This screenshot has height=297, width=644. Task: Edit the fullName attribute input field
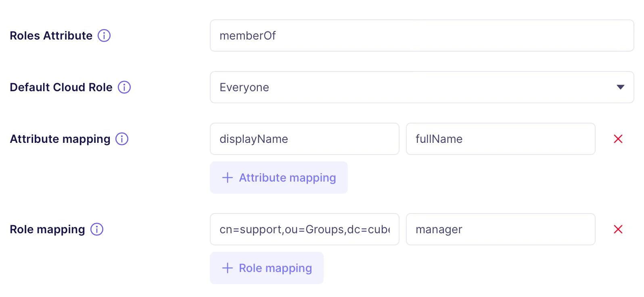coord(500,139)
